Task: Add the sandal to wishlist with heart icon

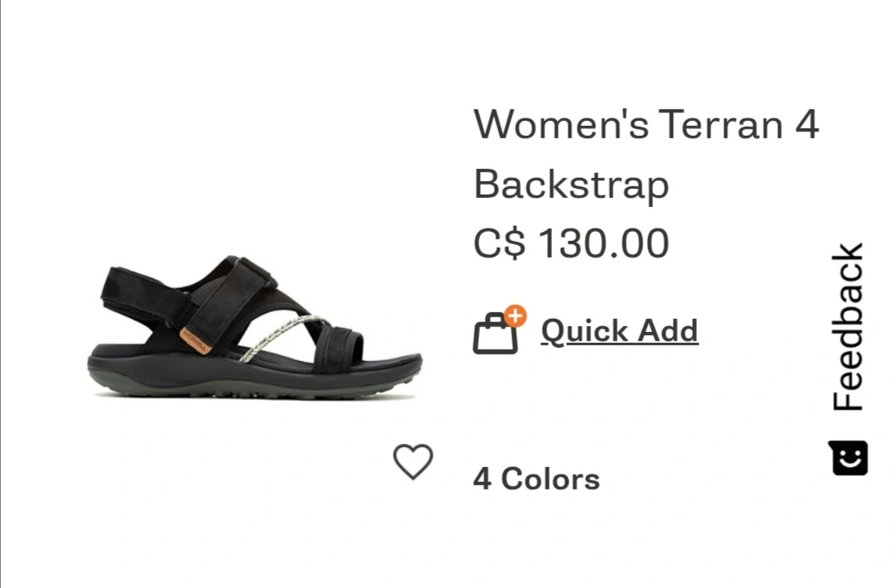Action: pos(413,461)
